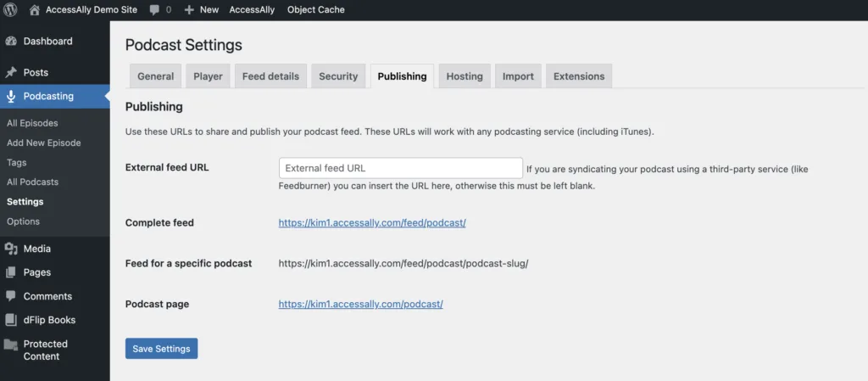Switch to the Feed details tab
This screenshot has height=381, width=868.
click(x=270, y=76)
